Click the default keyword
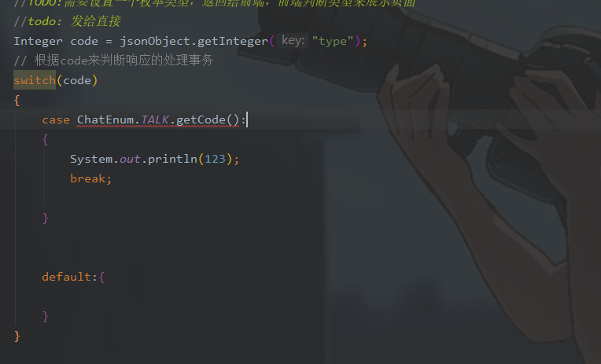 pos(67,277)
